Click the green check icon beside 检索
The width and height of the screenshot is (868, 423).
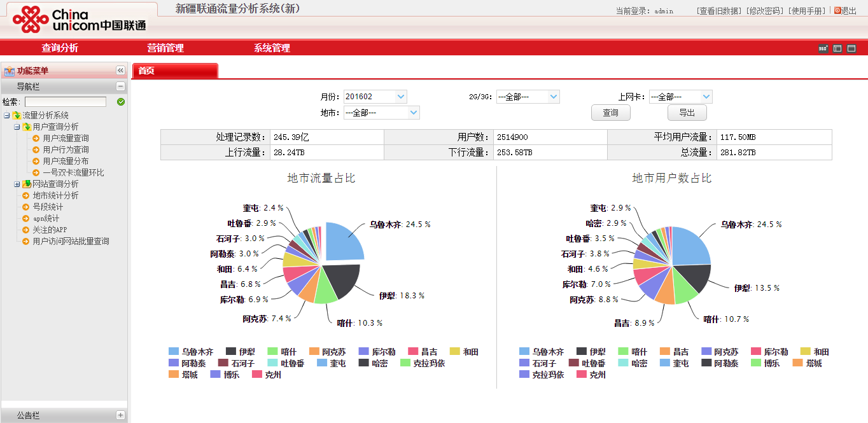121,102
